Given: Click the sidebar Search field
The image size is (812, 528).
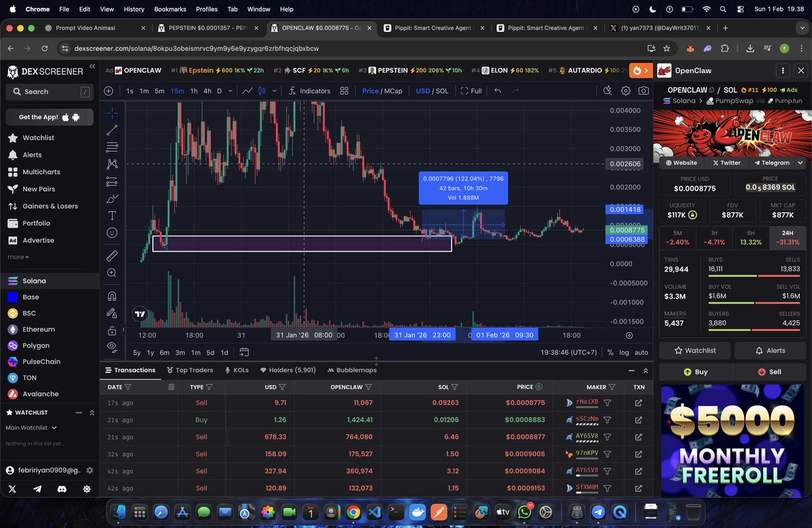Looking at the screenshot, I should 49,91.
